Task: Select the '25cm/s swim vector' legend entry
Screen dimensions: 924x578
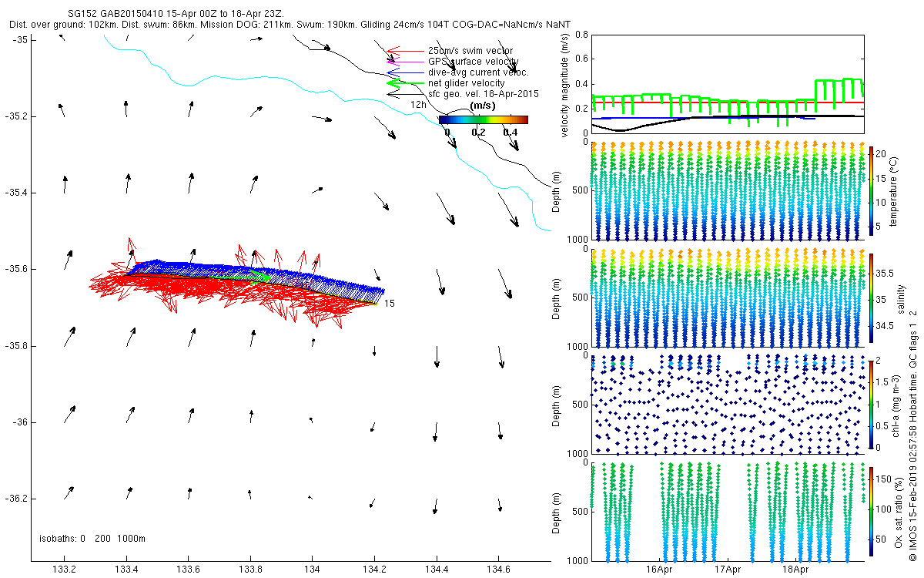Action: click(x=469, y=51)
